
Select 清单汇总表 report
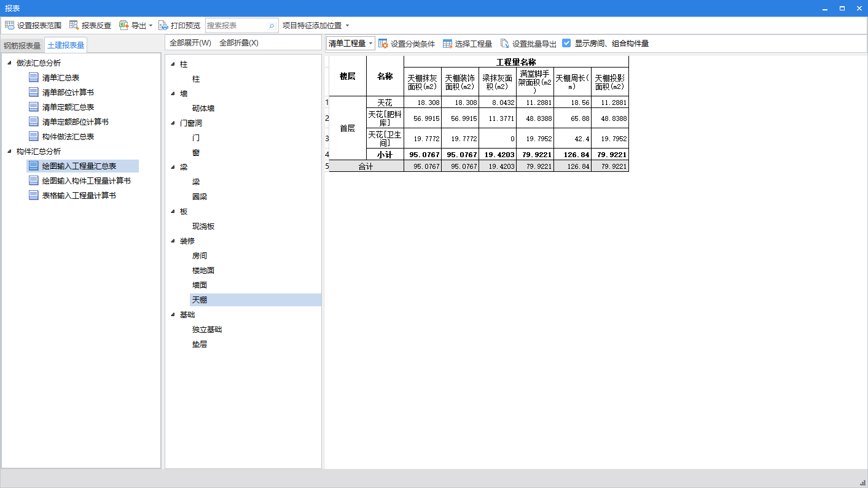tap(61, 77)
